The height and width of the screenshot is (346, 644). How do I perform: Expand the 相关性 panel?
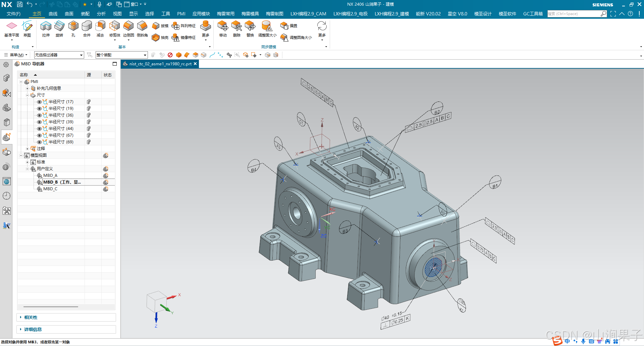[x=66, y=317]
